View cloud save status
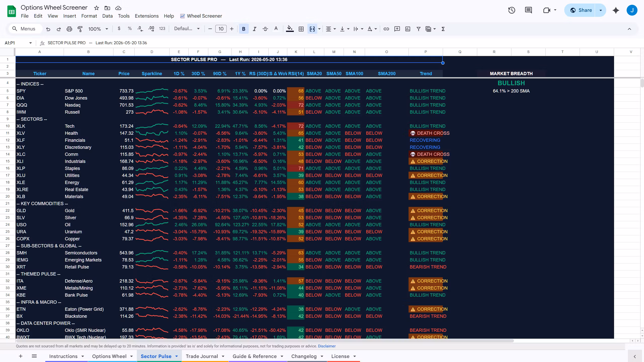The height and width of the screenshot is (362, 644). 118,8
